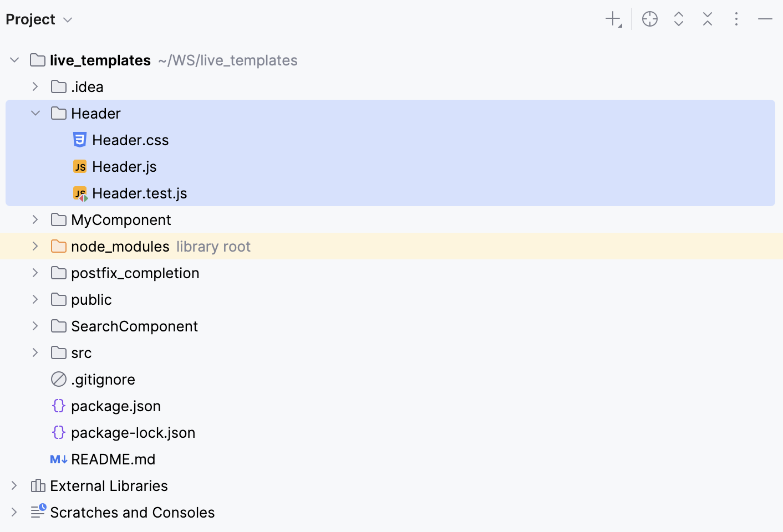783x532 pixels.
Task: Select the Header.js file
Action: coord(124,166)
